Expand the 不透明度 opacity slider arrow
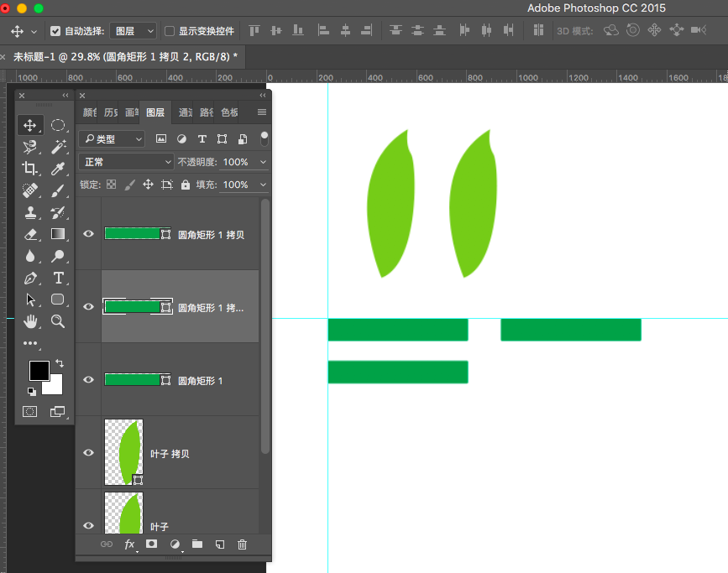Screen dimensions: 728x573 [x=263, y=162]
